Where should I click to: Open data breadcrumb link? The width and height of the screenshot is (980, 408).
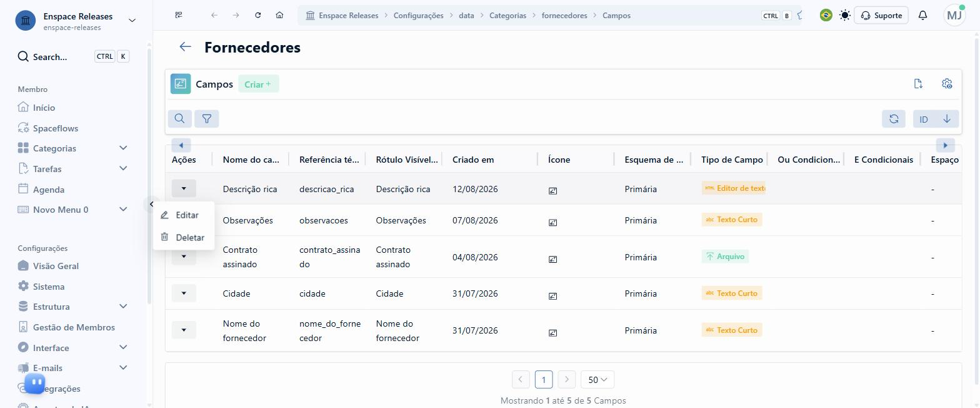466,16
